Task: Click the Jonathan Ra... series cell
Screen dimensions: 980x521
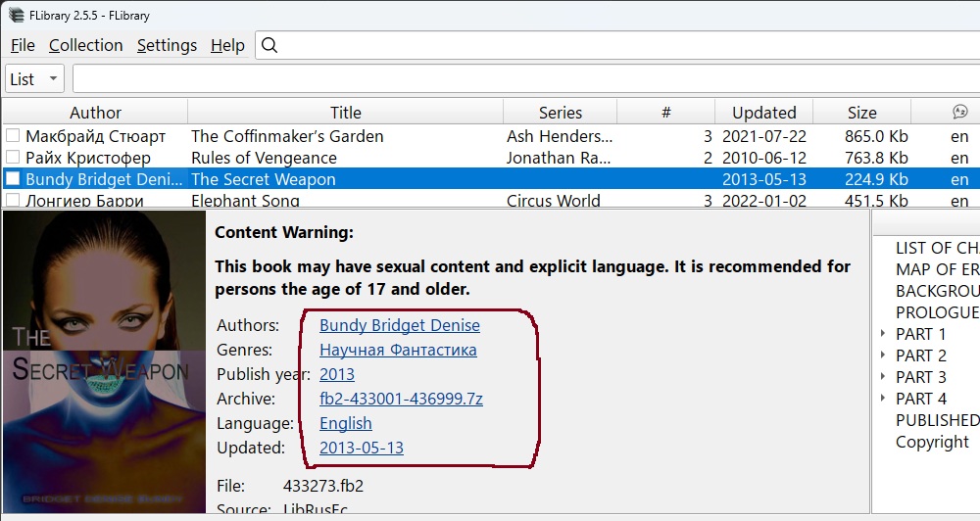Action: tap(559, 158)
